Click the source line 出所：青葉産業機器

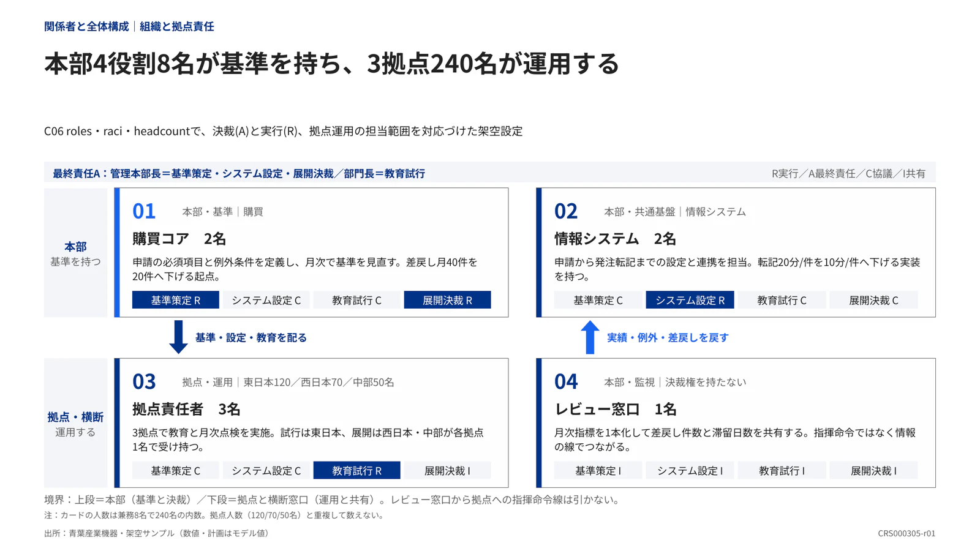[x=157, y=533]
